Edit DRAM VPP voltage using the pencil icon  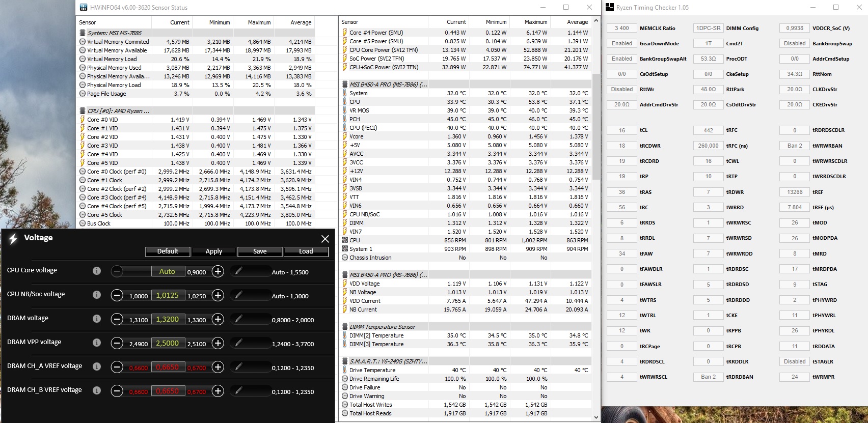click(x=238, y=343)
